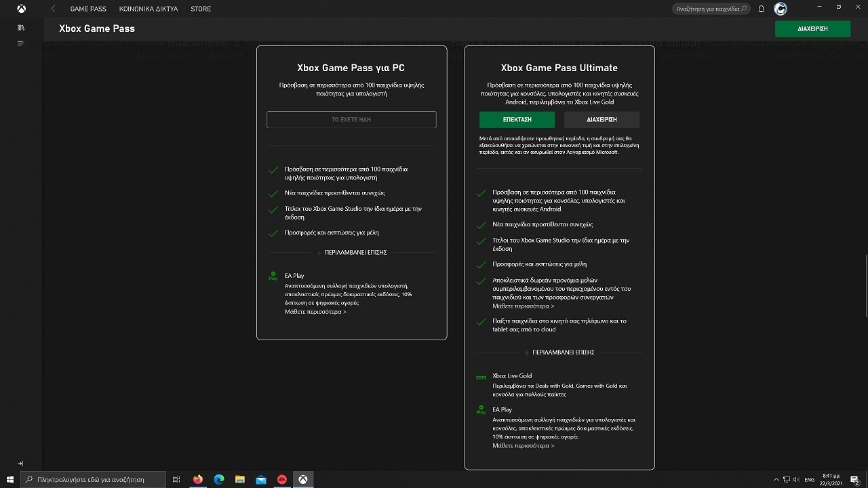Click the ΤΟ ΕΧΕΤΕ ΗΔΗ button
This screenshot has height=488, width=868.
[x=351, y=119]
